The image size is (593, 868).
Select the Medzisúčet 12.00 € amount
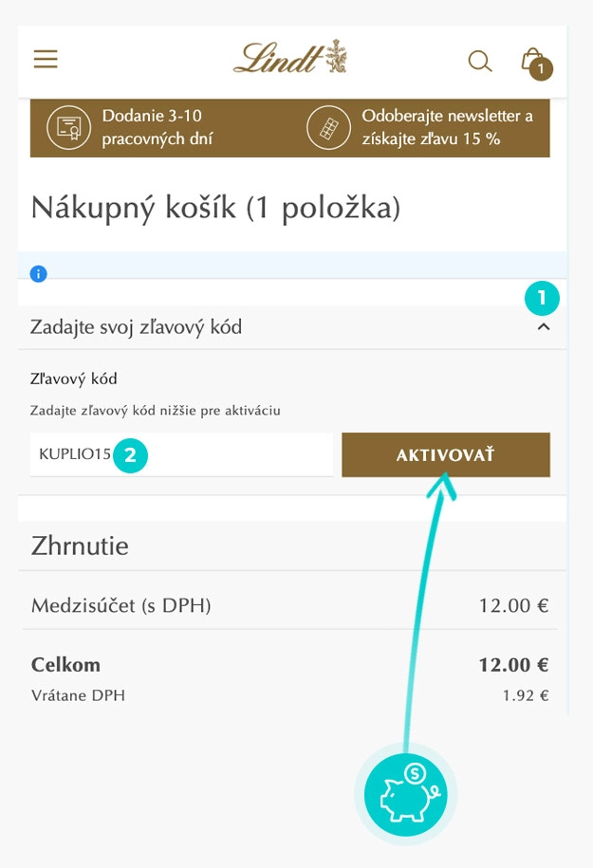tap(513, 605)
